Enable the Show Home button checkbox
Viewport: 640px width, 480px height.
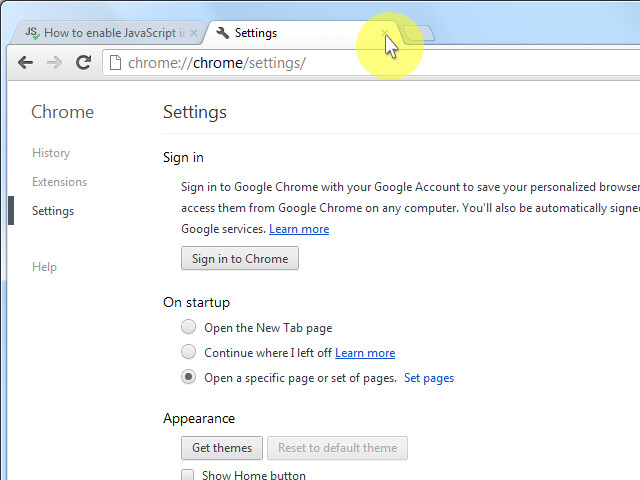point(188,475)
